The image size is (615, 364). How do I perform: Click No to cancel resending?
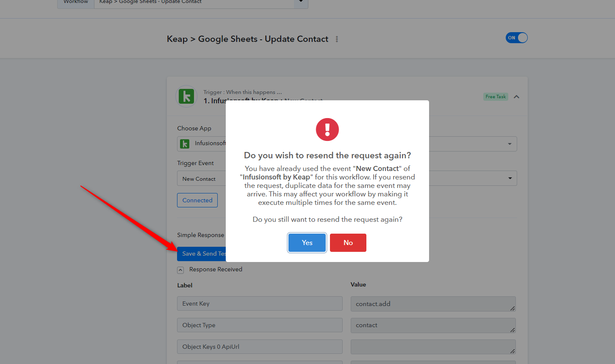click(x=348, y=243)
